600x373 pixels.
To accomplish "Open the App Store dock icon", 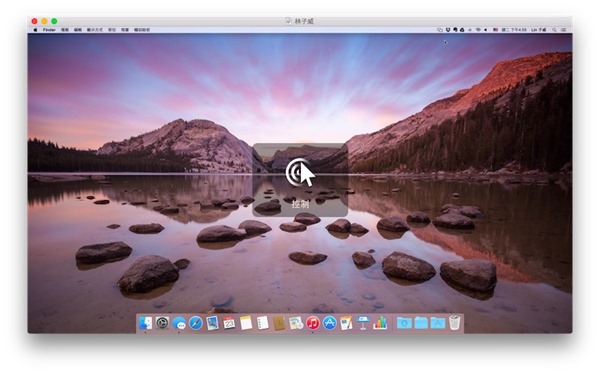I will coord(329,324).
